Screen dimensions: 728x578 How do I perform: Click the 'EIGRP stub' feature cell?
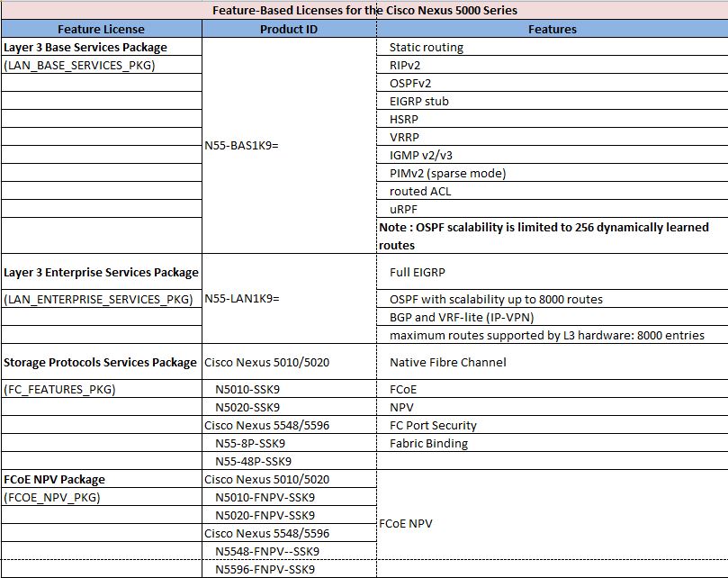coord(552,101)
